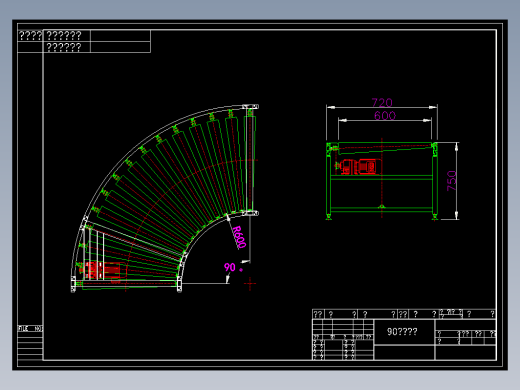Image resolution: width=520 pixels, height=390 pixels.
Task: Click the left arrowhead of the 720 dimension
Action: tap(331, 107)
